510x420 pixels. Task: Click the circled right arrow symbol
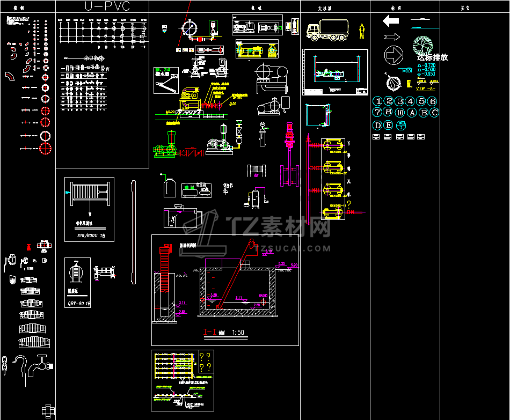coord(394,55)
